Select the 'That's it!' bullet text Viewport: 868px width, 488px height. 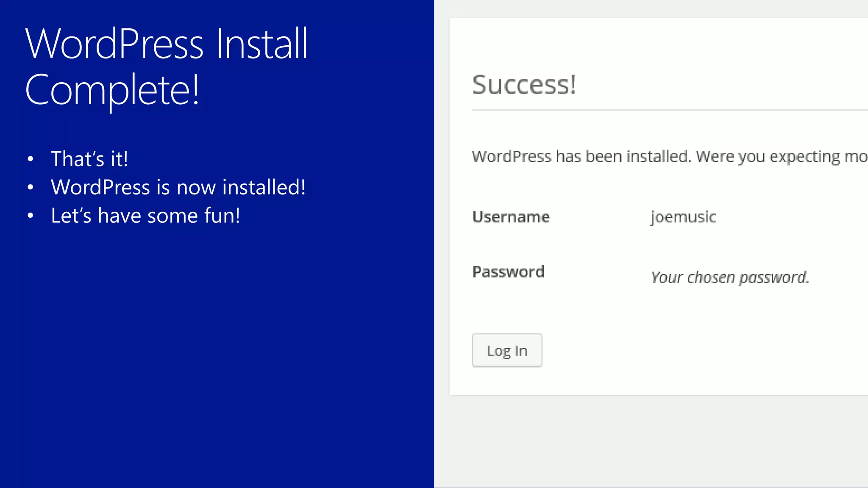(89, 159)
